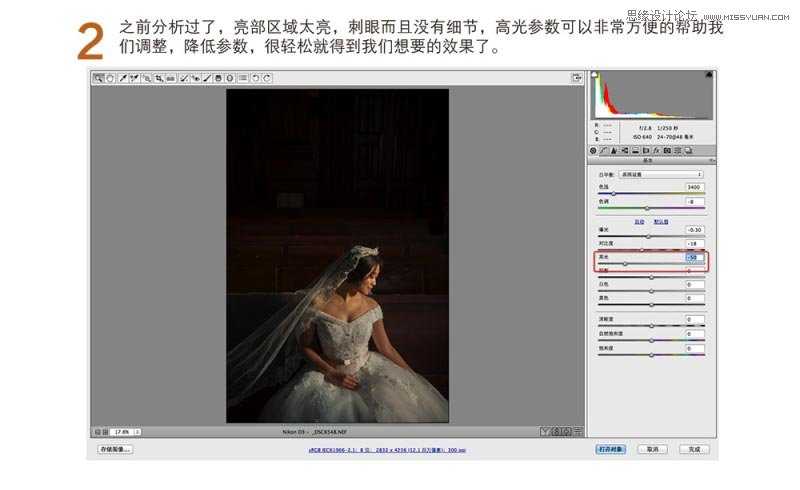The height and width of the screenshot is (490, 800).
Task: Open the Basic panel options menu
Action: 711,160
